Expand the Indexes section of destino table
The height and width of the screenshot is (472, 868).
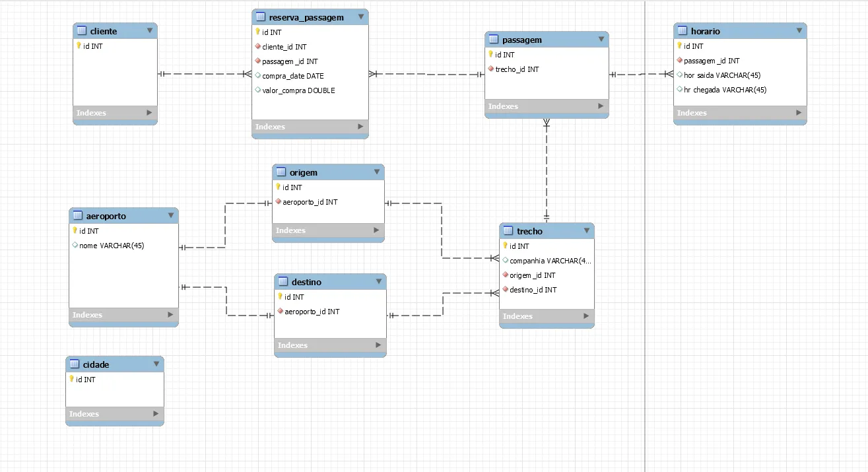(378, 345)
